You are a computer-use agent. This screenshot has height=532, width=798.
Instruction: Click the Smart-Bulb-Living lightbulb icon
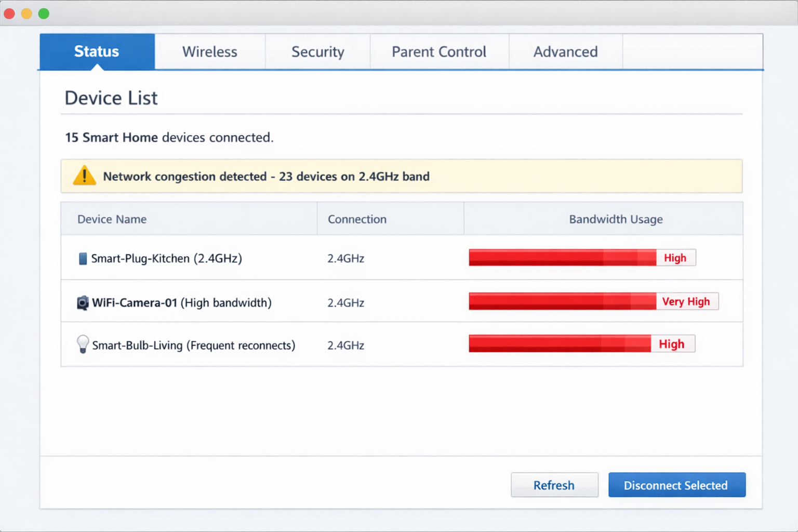pyautogui.click(x=83, y=344)
